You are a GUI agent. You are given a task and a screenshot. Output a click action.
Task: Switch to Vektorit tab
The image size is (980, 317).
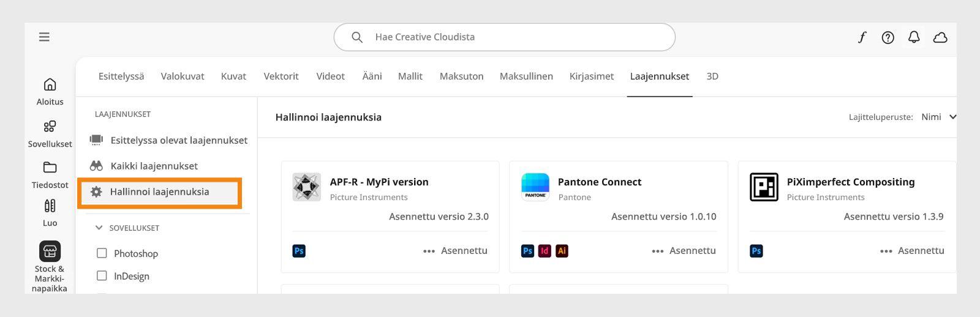click(x=281, y=76)
